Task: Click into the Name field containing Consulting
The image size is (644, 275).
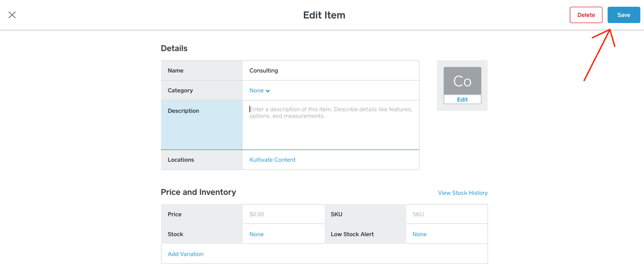Action: pyautogui.click(x=330, y=71)
